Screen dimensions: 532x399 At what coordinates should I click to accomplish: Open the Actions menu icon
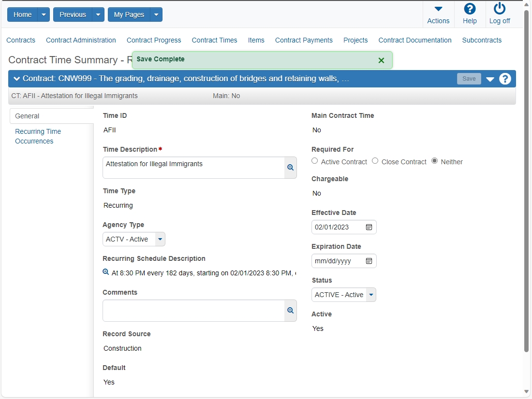tap(438, 9)
